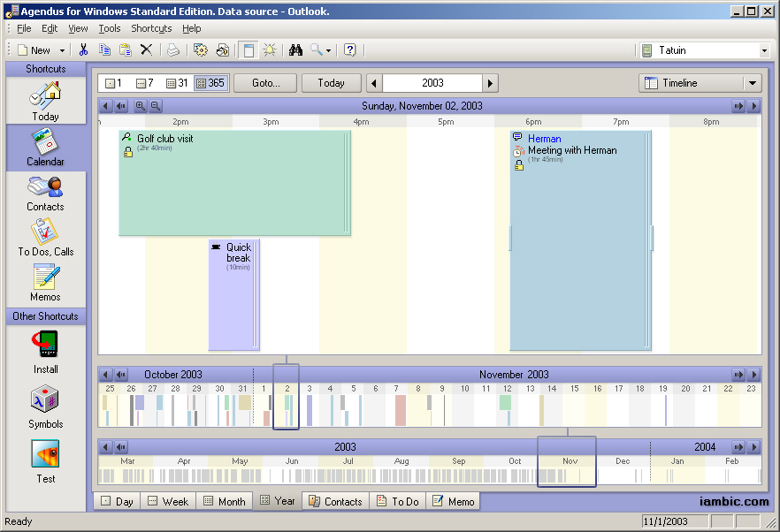
Task: Select the Quick break appointment
Action: pyautogui.click(x=233, y=295)
